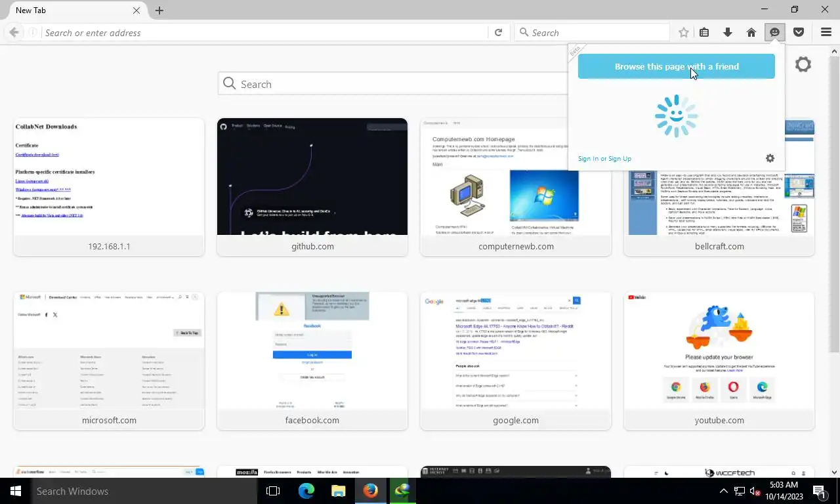Click Sign In or Sign Up link

coord(604,158)
